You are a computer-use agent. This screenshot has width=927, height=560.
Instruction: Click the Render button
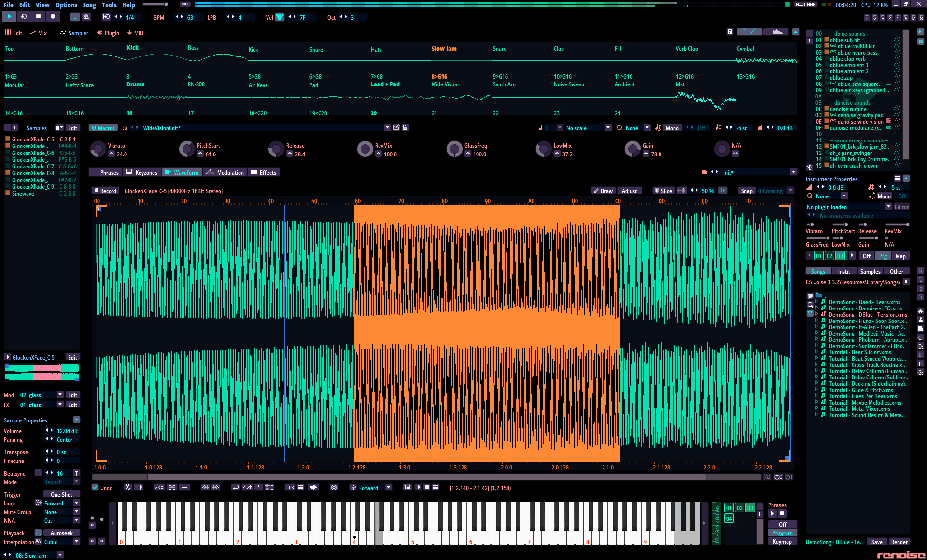(899, 542)
